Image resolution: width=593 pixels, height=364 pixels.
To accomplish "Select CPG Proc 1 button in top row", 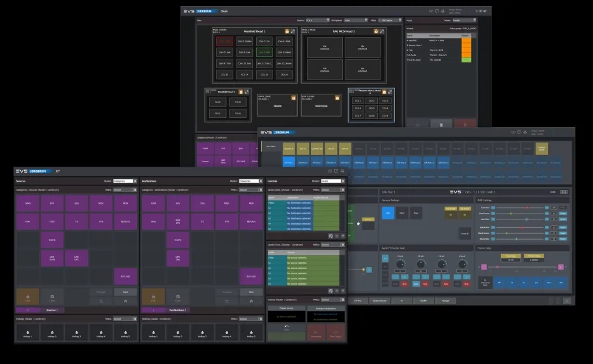I will tap(289, 163).
